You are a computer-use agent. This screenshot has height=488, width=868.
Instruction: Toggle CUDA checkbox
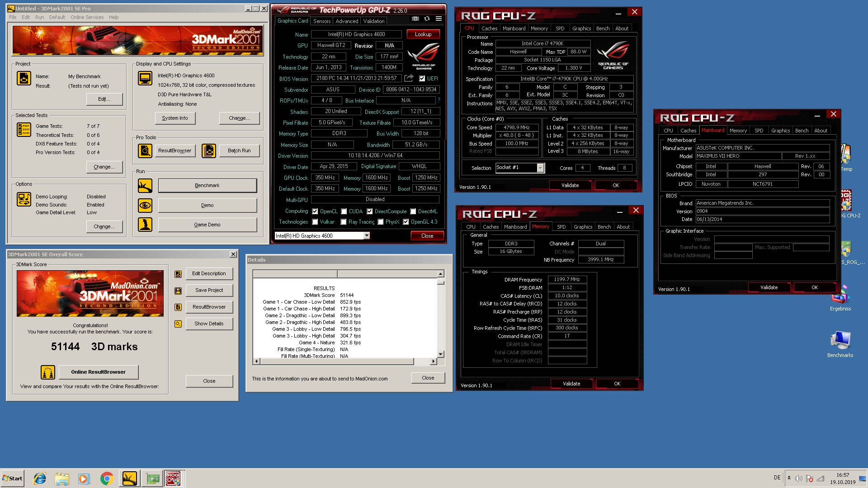point(344,211)
